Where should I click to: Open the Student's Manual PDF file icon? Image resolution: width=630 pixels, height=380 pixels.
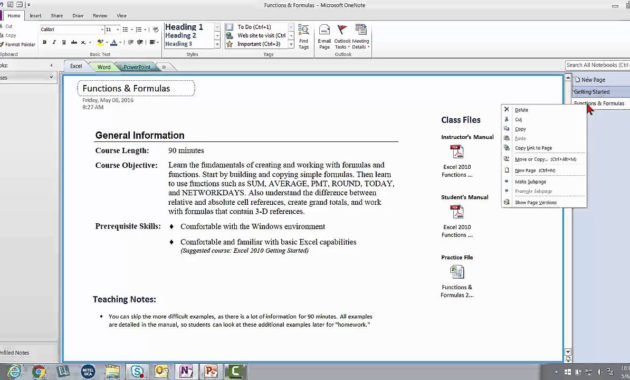(457, 212)
